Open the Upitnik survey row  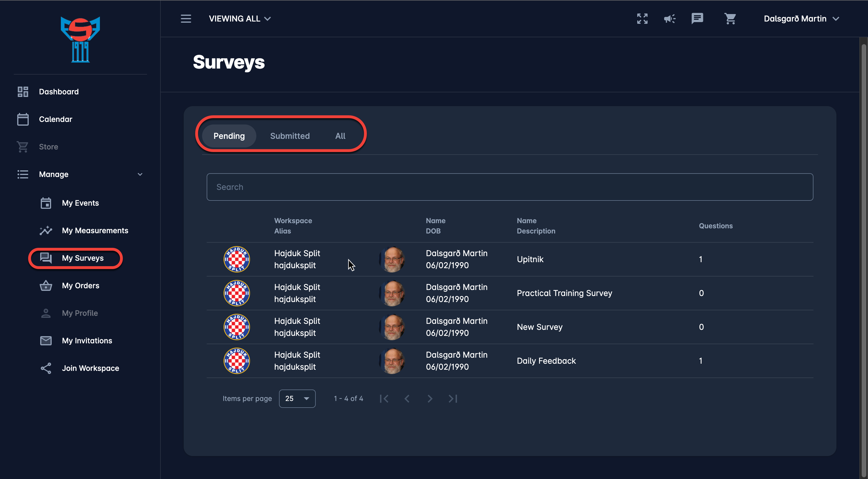coord(530,259)
